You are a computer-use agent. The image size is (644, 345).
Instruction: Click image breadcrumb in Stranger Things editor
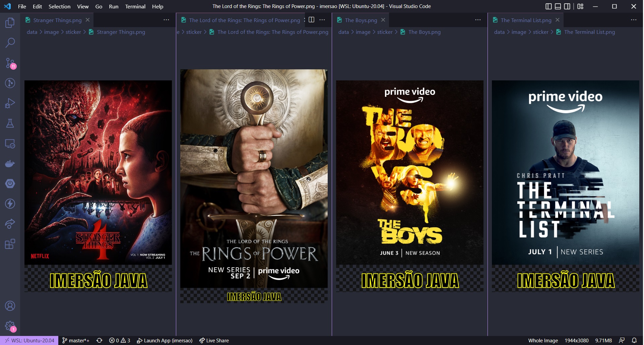51,32
